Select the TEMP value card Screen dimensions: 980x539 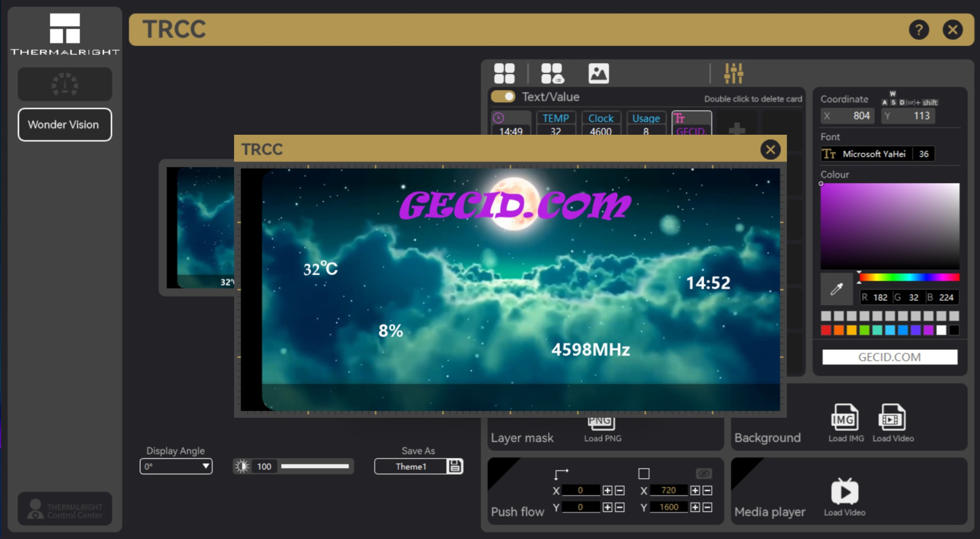[x=556, y=124]
